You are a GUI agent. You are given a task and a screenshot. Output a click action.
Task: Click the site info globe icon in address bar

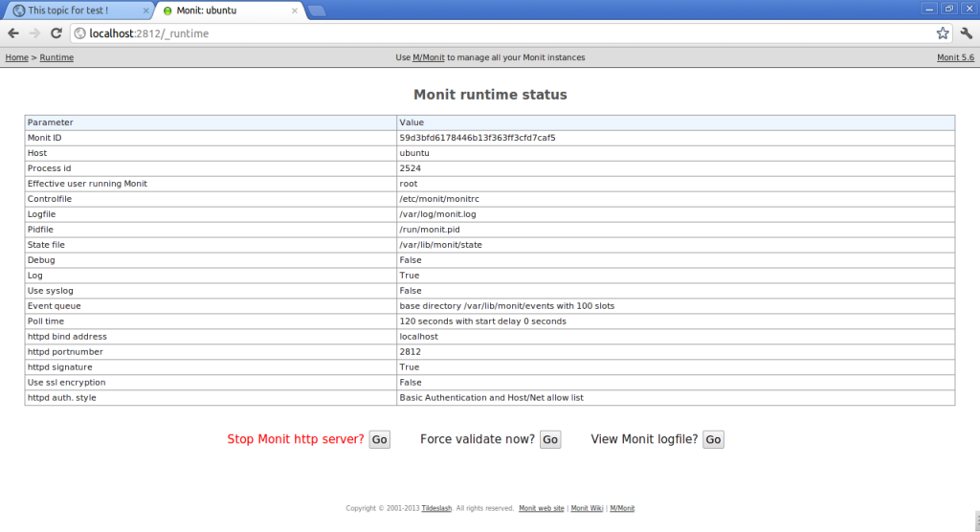(80, 33)
